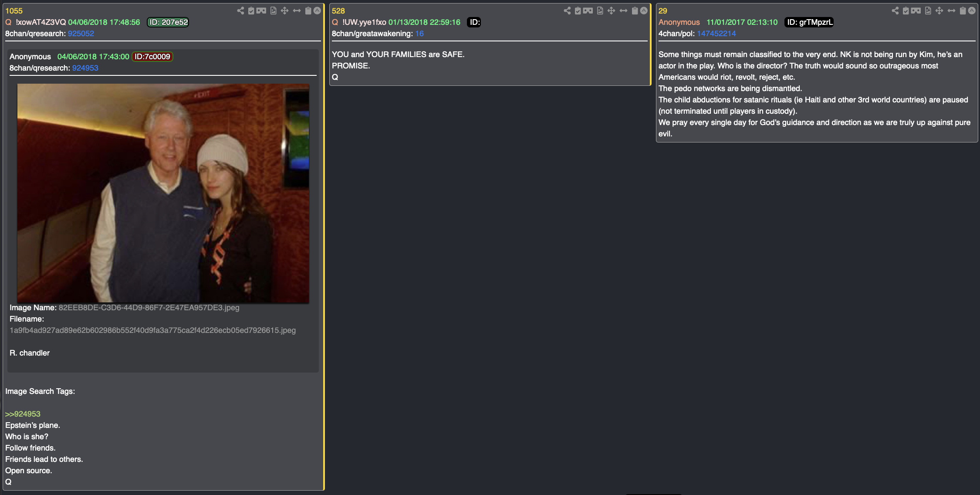Click the VR goggles icon on post 1055
The height and width of the screenshot is (495, 980).
tap(261, 10)
